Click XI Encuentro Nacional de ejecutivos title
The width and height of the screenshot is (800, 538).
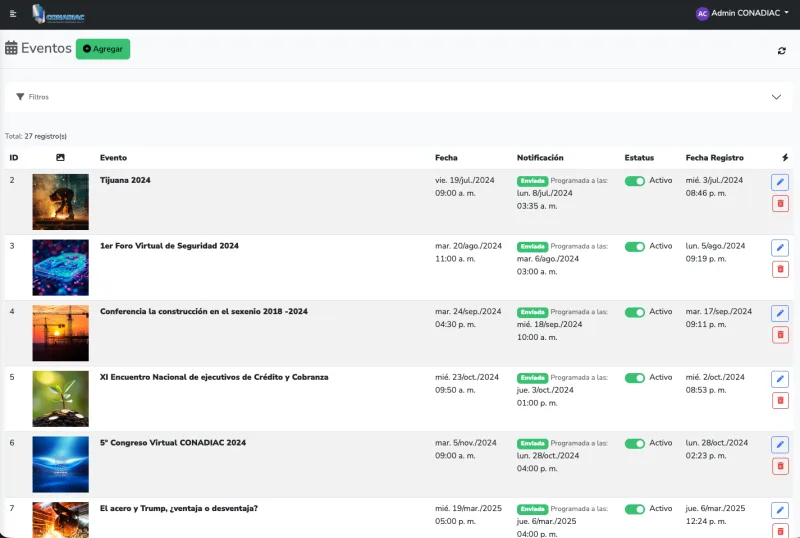click(x=214, y=377)
